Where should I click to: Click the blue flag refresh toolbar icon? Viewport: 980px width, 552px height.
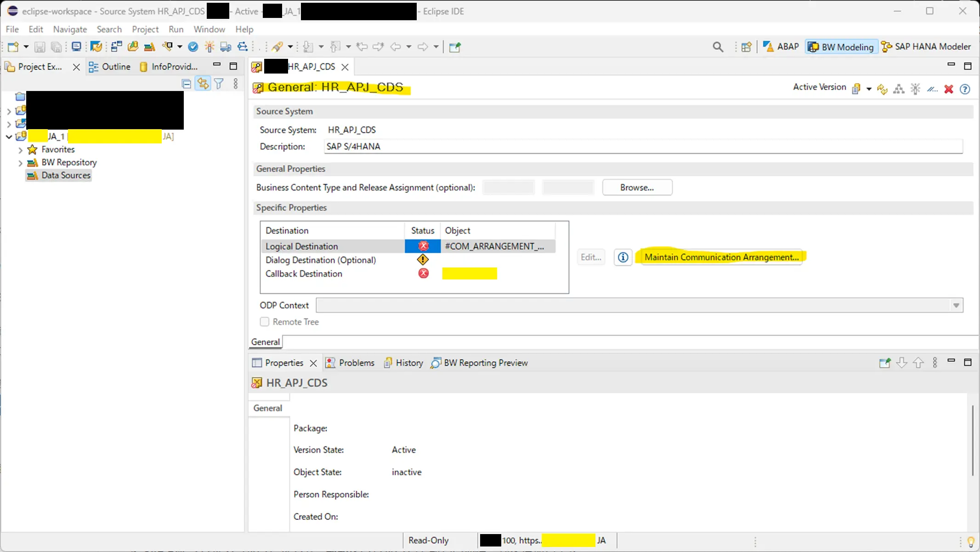(x=96, y=46)
